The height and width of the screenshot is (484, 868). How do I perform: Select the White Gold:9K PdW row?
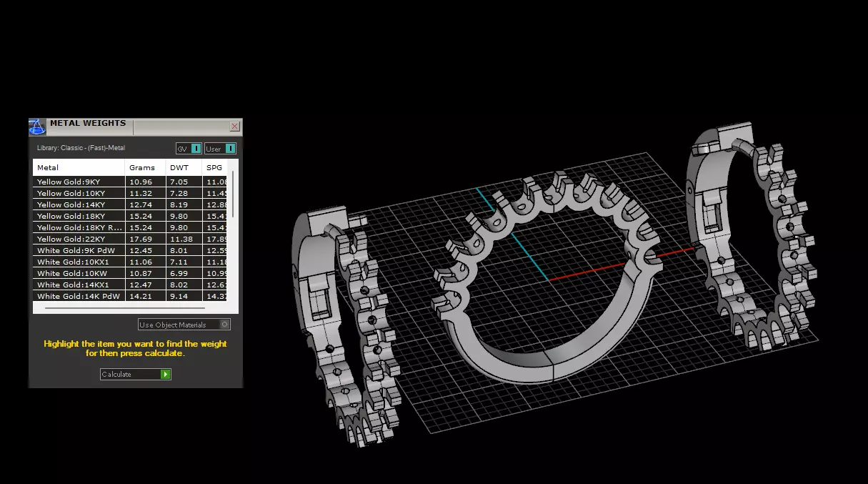(130, 250)
